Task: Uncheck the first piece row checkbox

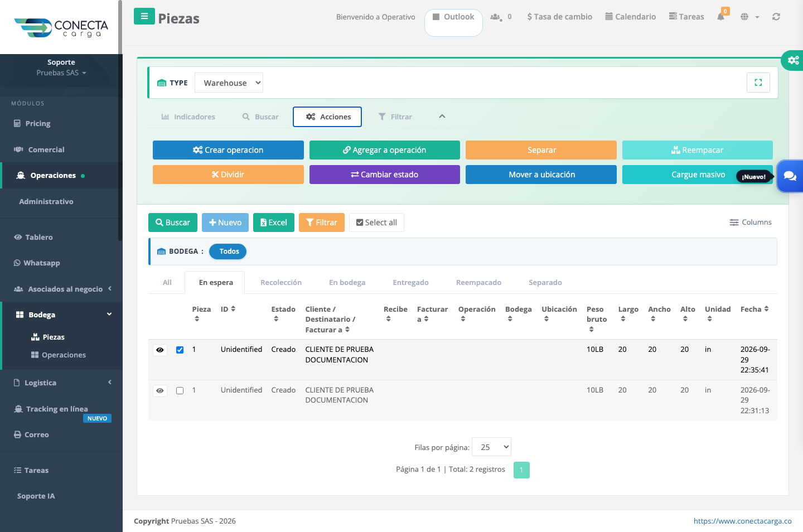Action: click(x=180, y=350)
